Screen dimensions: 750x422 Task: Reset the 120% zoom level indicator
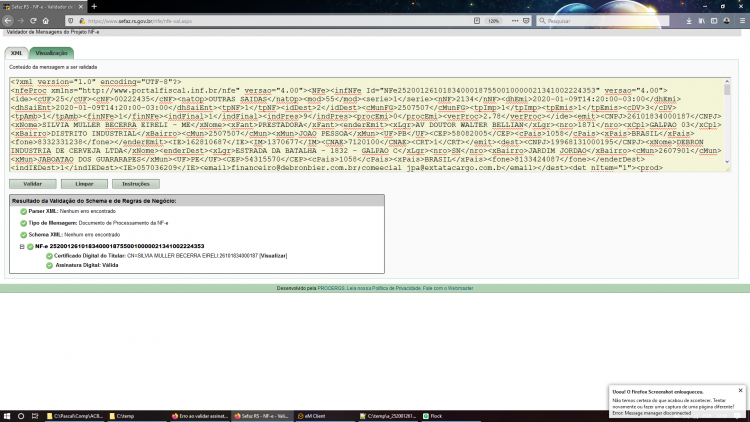tap(494, 21)
